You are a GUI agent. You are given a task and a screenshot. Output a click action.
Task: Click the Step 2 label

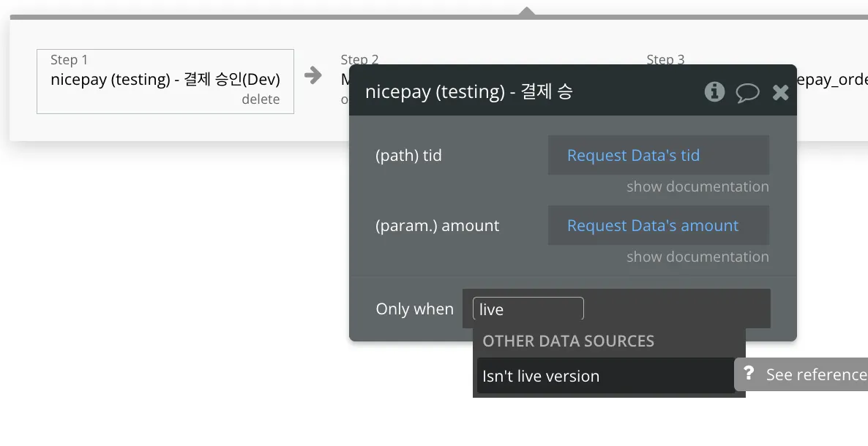coord(359,59)
